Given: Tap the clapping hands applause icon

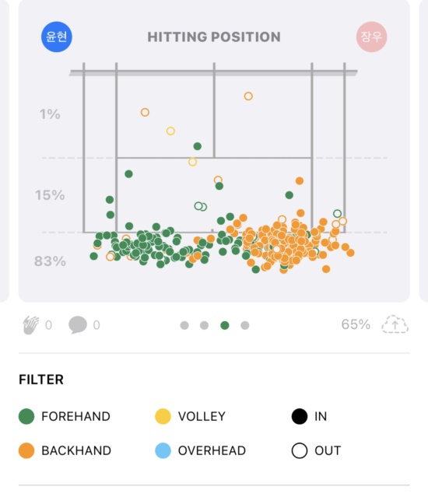Looking at the screenshot, I should coord(31,325).
